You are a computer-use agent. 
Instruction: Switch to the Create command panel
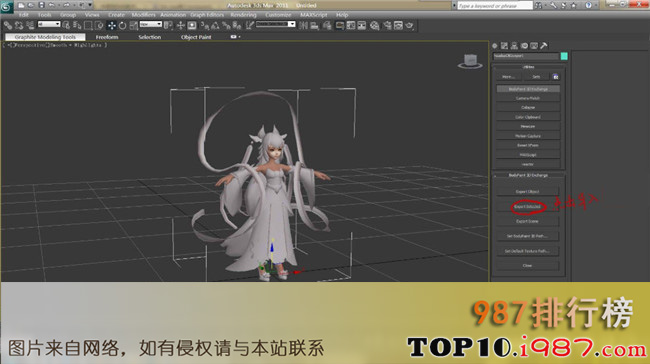[x=495, y=46]
